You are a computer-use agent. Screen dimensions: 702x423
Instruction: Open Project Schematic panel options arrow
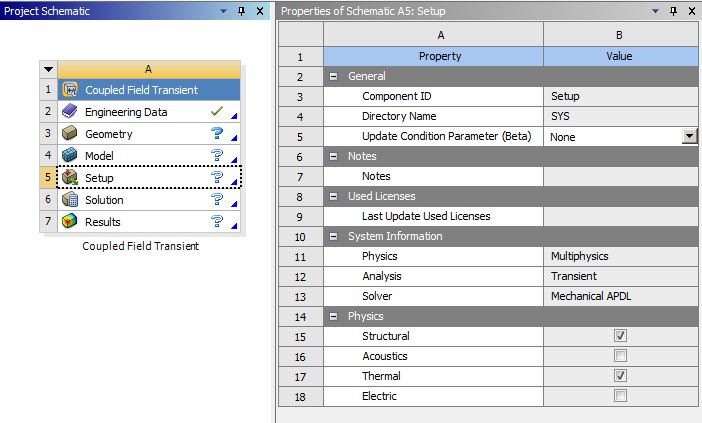pos(223,11)
